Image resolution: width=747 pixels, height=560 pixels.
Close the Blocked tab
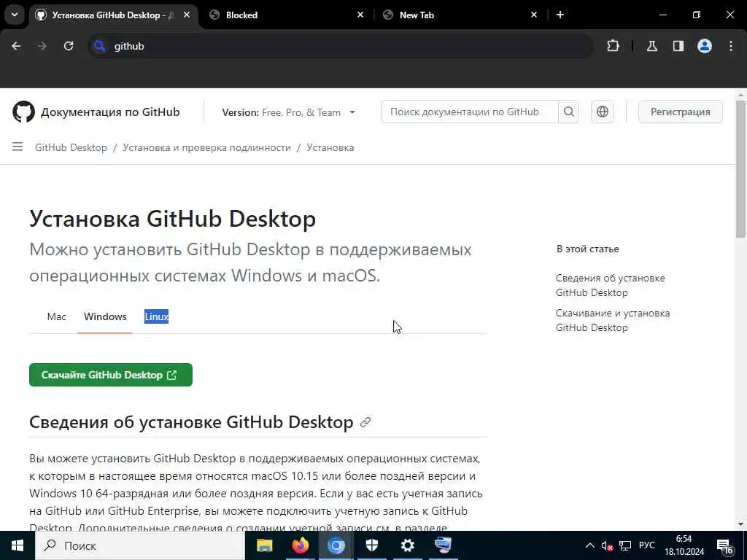click(x=360, y=15)
